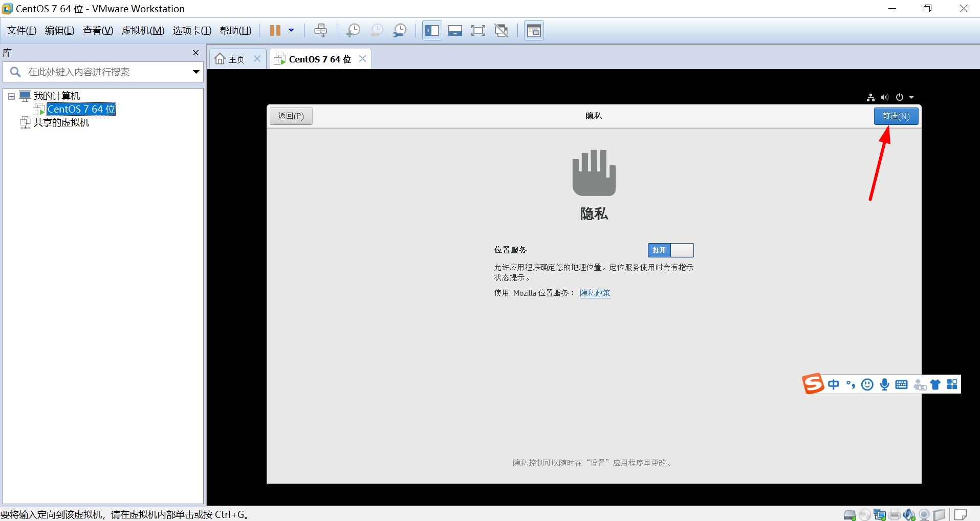
Task: Select 我的计算机 in the library tree
Action: (x=57, y=96)
